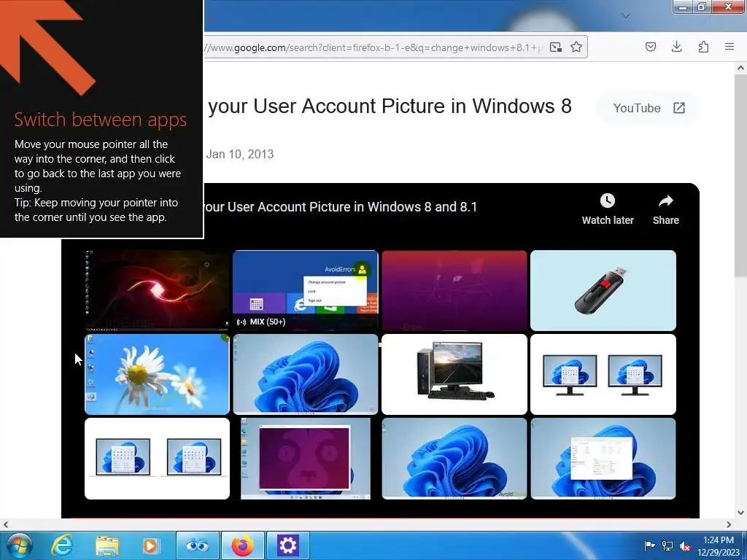This screenshot has height=560, width=747.
Task: Open the desktop tower PC with monitor thumbnail
Action: coord(454,374)
